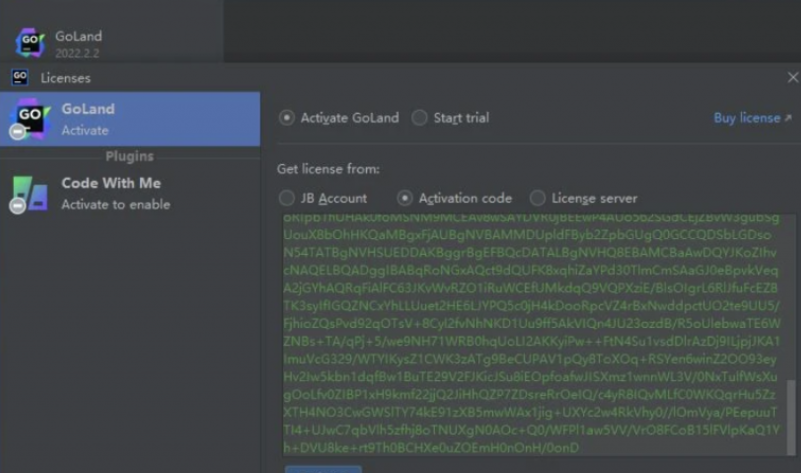Click the minus badge on the GoLand icon
Viewport: 801px width, 473px height.
(17, 132)
